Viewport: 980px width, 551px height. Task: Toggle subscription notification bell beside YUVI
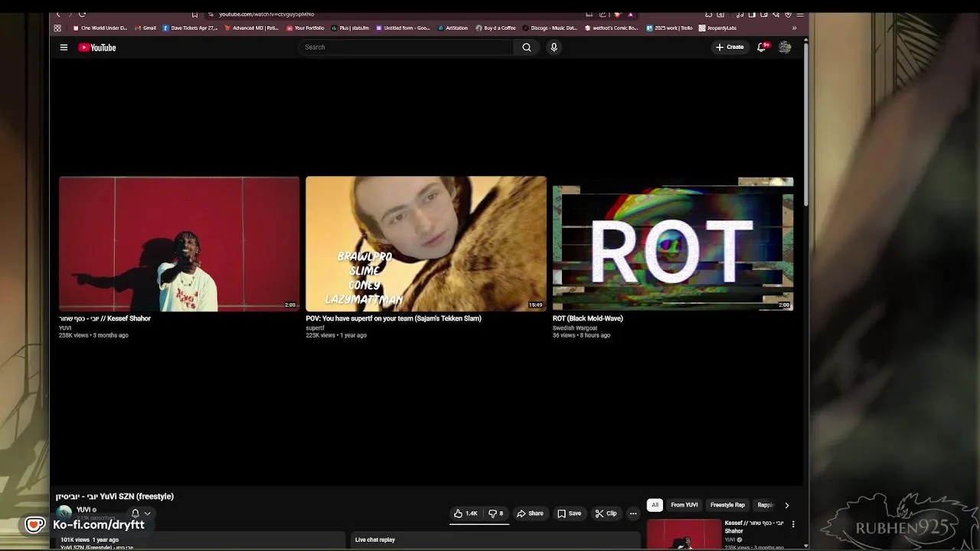point(136,514)
